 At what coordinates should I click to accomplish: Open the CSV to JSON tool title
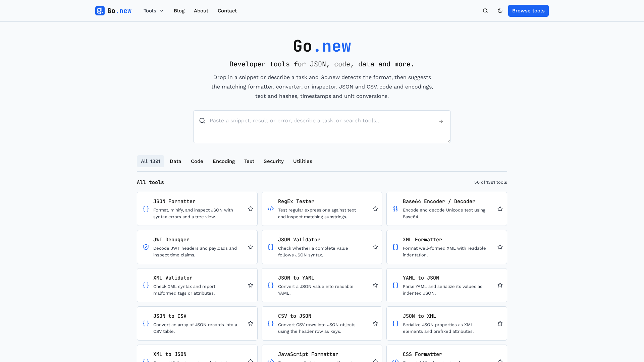(x=294, y=316)
